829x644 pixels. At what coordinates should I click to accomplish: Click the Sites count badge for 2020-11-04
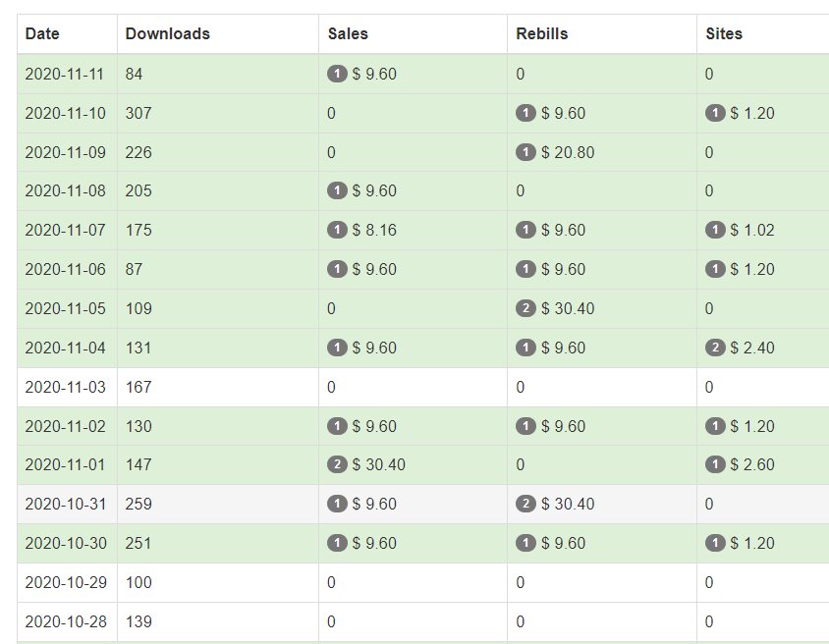tap(715, 348)
